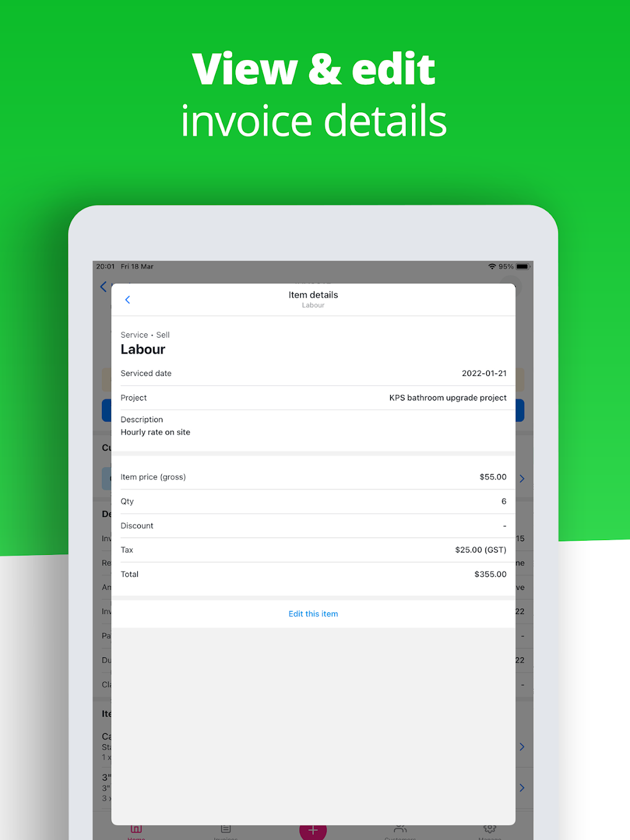Tap the Serviced date row showing 2022-01-21
The height and width of the screenshot is (840, 630).
point(313,373)
